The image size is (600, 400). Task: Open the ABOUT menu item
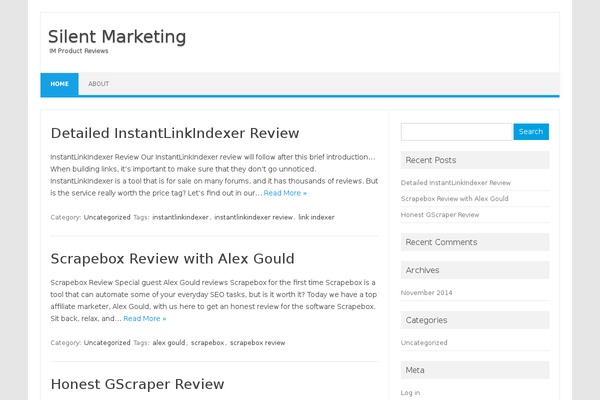[98, 84]
